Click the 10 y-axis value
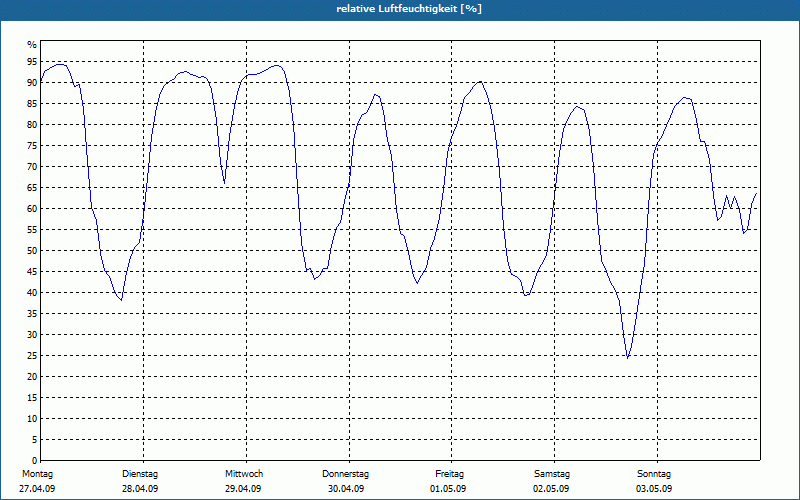Viewport: 800px width, 500px height. point(32,419)
